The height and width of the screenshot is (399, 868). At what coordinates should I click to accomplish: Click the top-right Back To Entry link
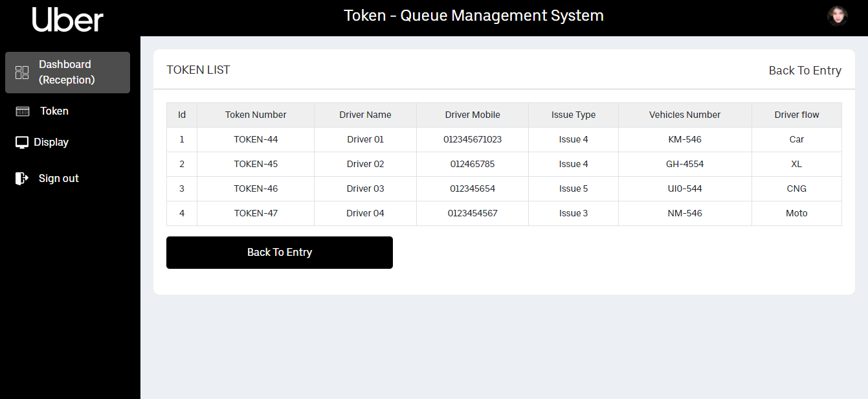(x=805, y=71)
